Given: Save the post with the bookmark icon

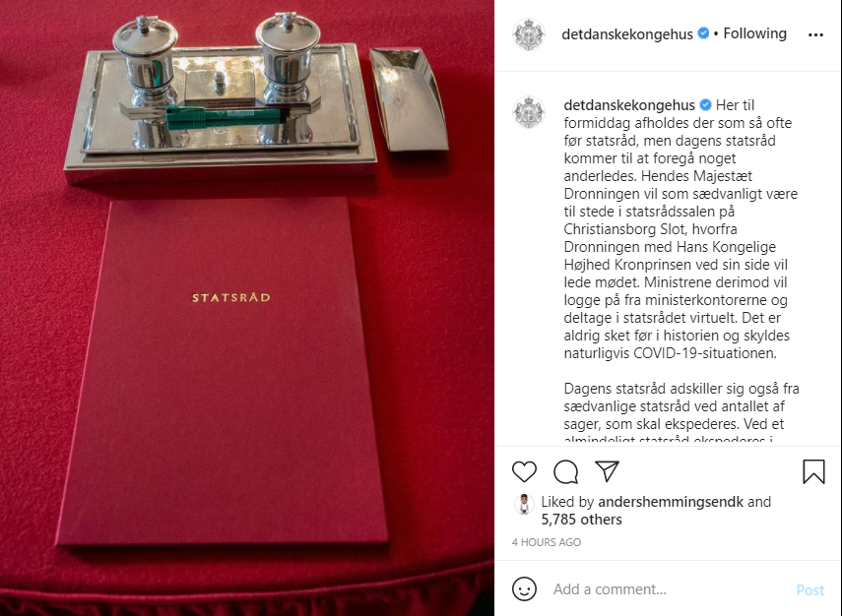Looking at the screenshot, I should click(x=813, y=471).
